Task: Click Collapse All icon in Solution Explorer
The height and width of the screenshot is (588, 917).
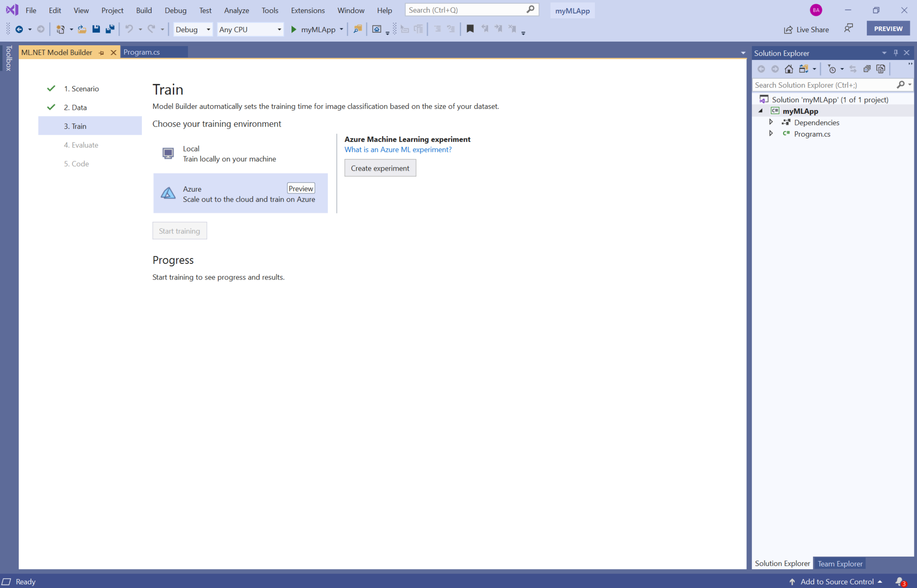Action: click(867, 69)
